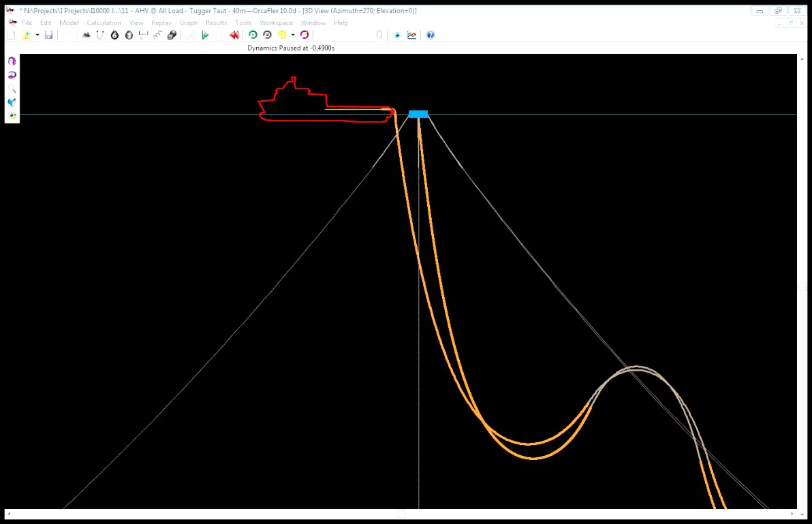812x524 pixels.
Task: Click the bottom paint palette icon in side toolbar
Action: (12, 116)
